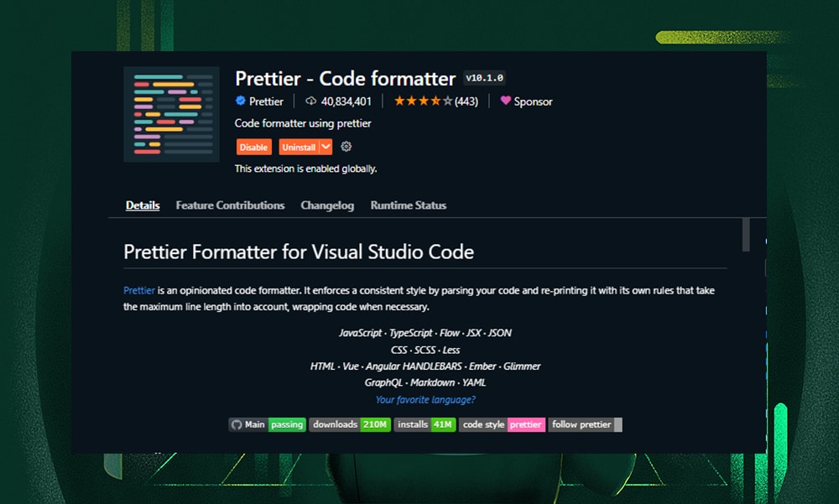
Task: View the Runtime Status tab
Action: tap(409, 205)
